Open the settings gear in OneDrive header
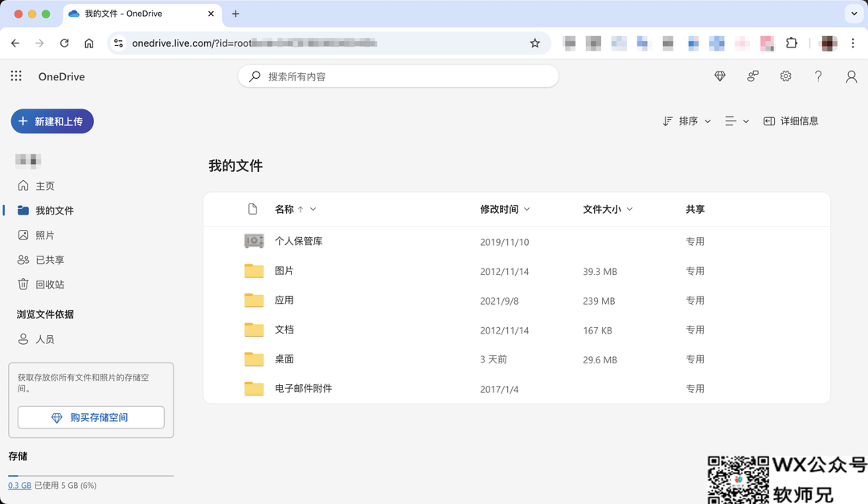 tap(785, 76)
